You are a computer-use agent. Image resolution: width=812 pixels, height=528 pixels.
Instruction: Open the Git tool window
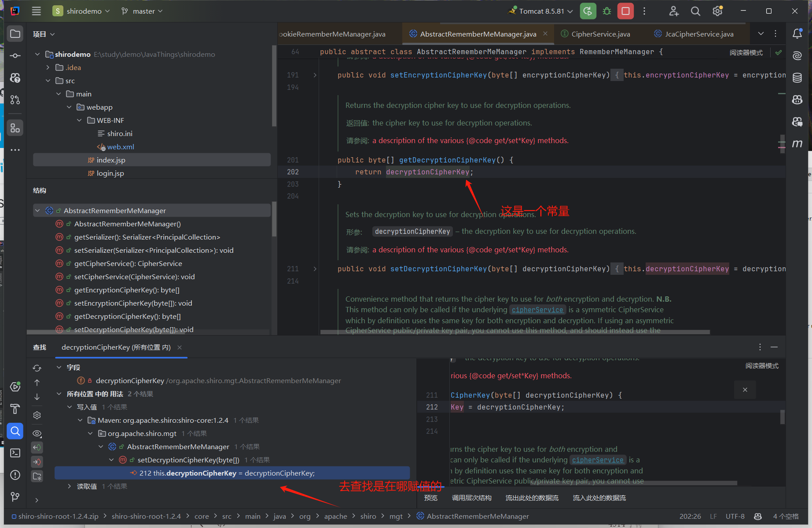[x=15, y=497]
